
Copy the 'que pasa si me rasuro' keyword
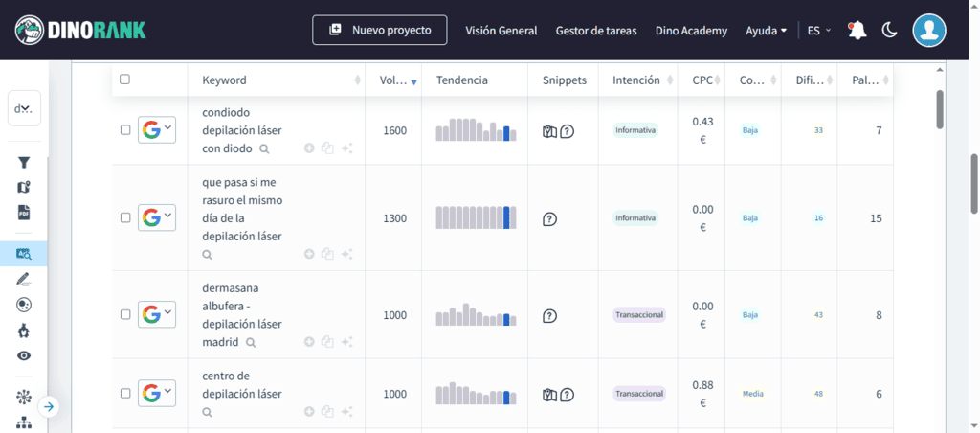[x=327, y=254]
